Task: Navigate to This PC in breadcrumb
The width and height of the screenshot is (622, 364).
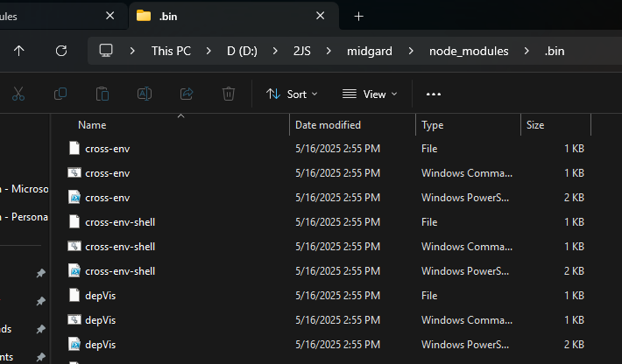Action: [x=171, y=51]
